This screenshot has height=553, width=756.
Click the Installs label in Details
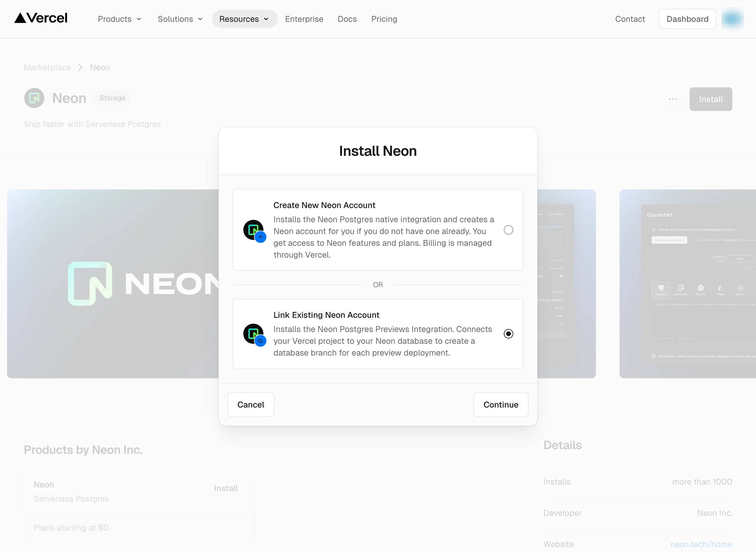point(557,482)
